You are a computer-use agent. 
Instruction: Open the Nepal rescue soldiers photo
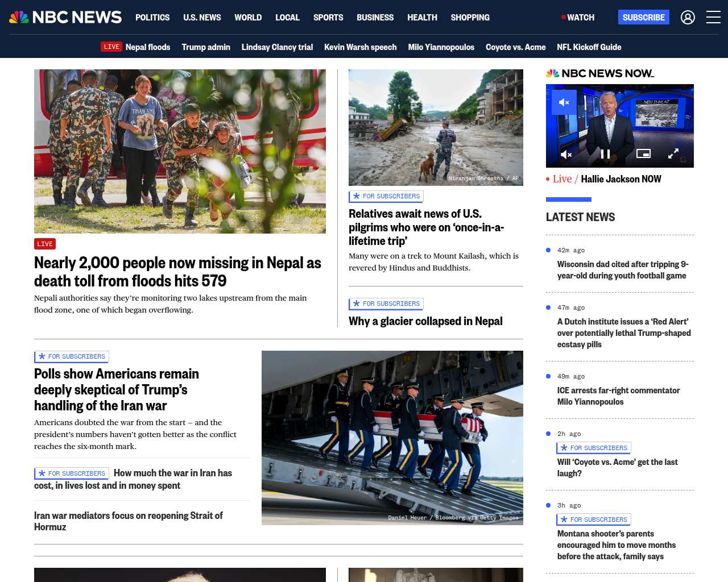[x=180, y=151]
